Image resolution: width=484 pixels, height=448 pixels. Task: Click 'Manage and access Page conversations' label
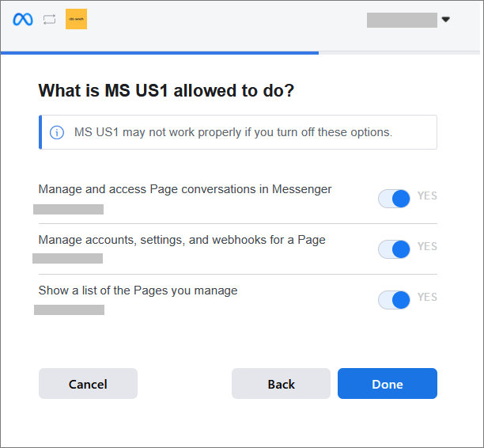tap(185, 189)
